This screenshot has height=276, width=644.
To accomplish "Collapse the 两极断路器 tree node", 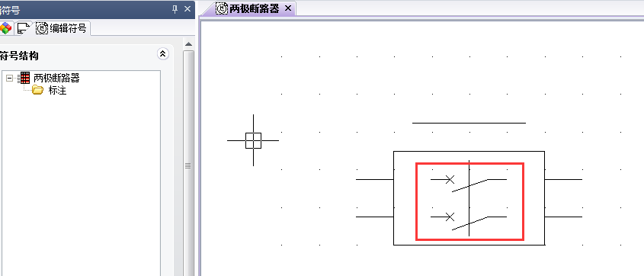I will [9, 78].
